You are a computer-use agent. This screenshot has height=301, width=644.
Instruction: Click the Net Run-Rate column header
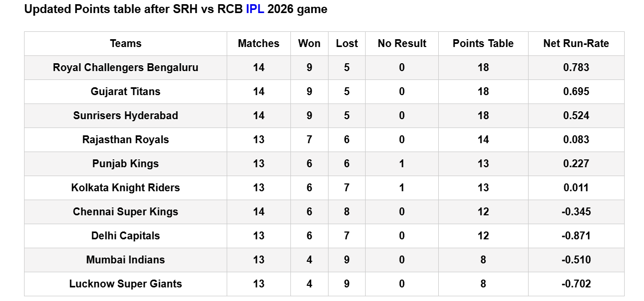coord(576,43)
